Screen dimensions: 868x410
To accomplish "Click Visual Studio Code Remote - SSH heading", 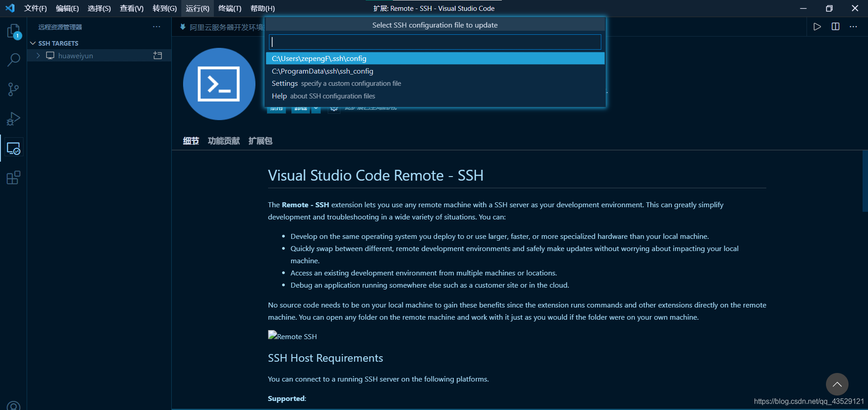I will 376,175.
